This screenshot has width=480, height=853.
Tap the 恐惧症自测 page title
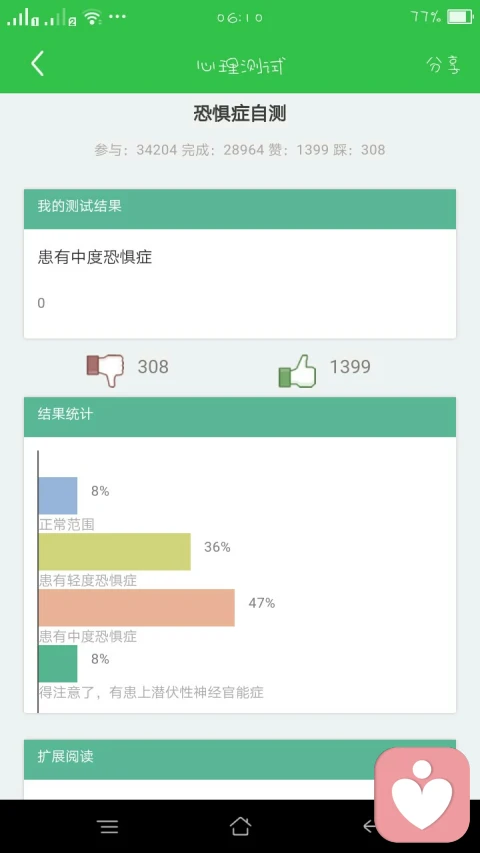point(240,114)
